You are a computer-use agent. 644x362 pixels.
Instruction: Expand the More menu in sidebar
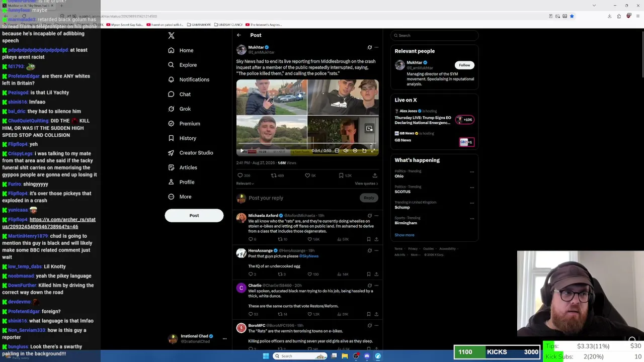(180, 197)
